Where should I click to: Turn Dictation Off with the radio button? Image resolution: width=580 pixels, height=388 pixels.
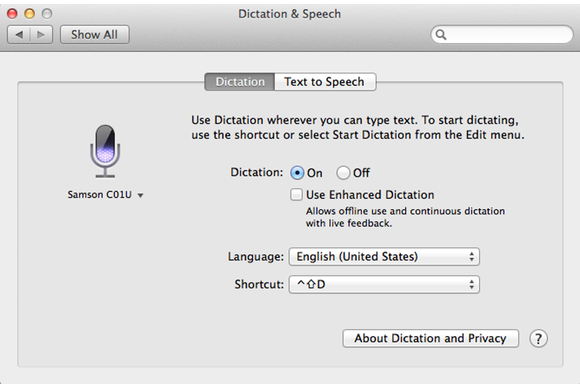pos(343,173)
